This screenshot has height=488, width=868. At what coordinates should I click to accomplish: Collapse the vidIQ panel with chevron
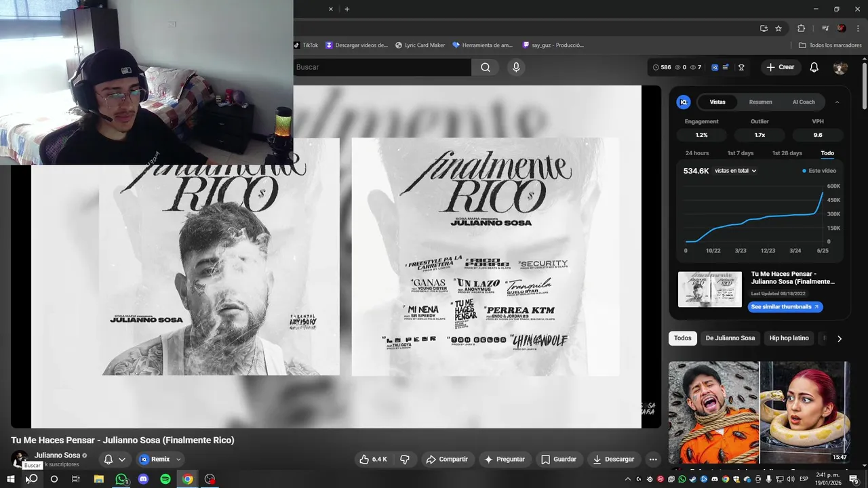pos(837,102)
